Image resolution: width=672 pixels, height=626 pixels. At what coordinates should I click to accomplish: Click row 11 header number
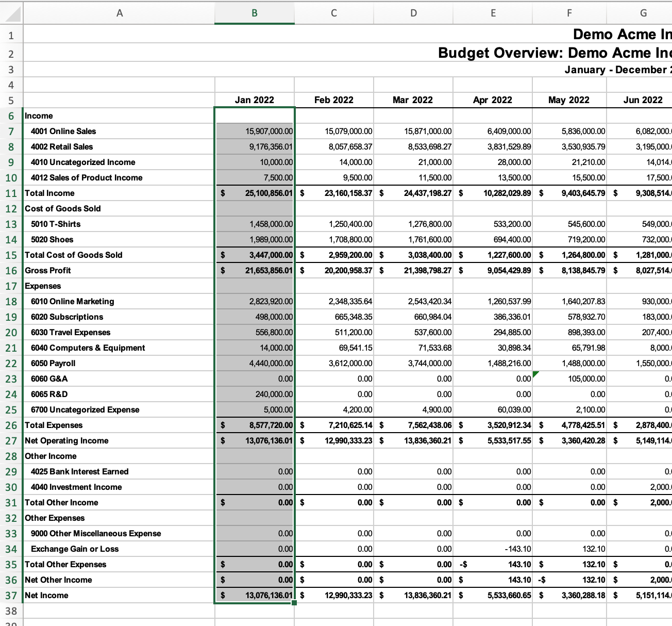point(11,193)
